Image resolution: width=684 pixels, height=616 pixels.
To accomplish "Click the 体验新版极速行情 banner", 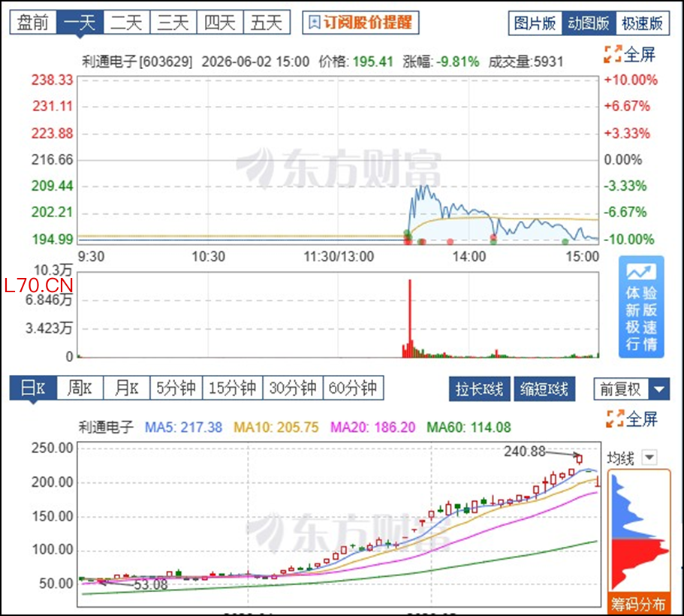I will [641, 307].
